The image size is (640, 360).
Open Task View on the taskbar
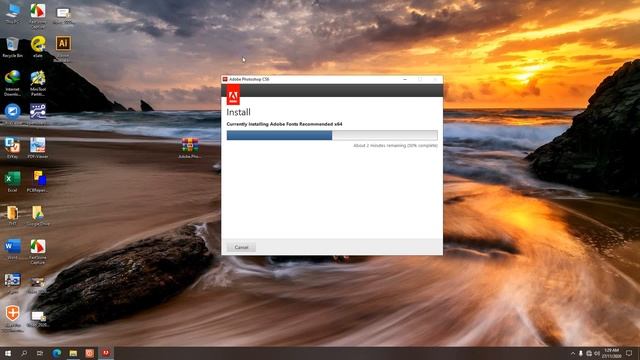pos(40,353)
